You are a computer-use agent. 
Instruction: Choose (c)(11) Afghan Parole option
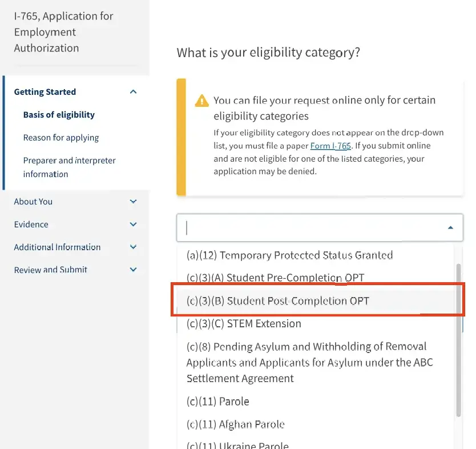coord(237,424)
